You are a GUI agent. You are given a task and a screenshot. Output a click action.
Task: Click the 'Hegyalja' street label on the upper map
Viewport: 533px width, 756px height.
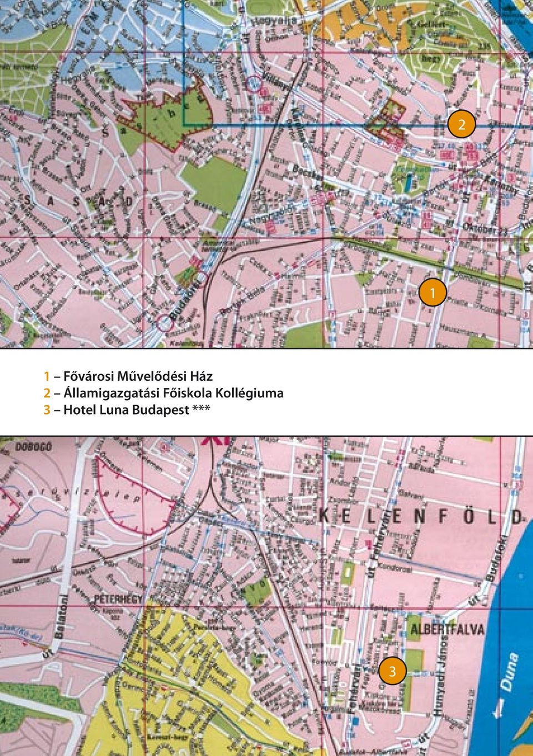point(275,22)
